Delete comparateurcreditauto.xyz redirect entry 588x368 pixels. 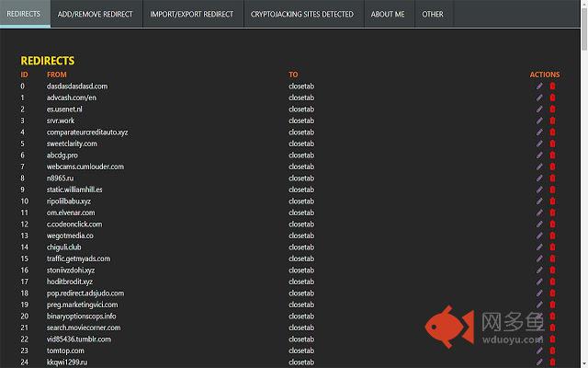coord(552,132)
